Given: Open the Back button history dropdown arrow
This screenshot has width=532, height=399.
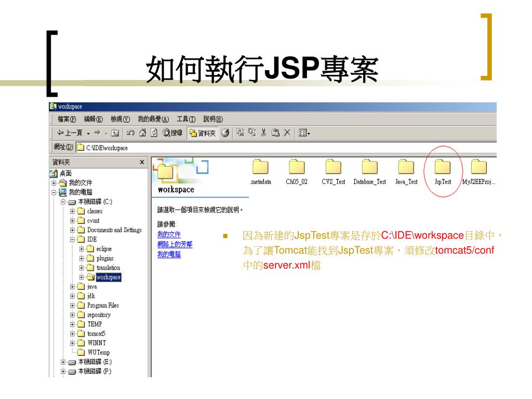Looking at the screenshot, I should pyautogui.click(x=88, y=134).
